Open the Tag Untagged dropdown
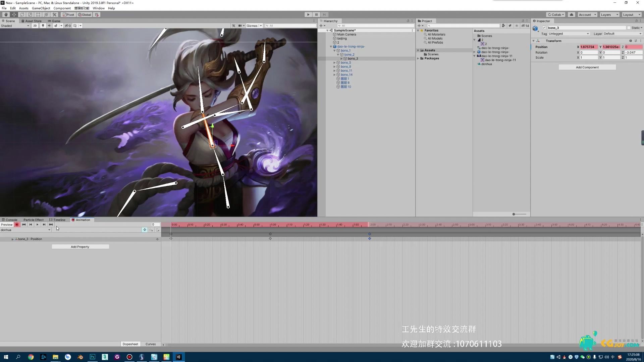The image size is (644, 362). point(569,34)
